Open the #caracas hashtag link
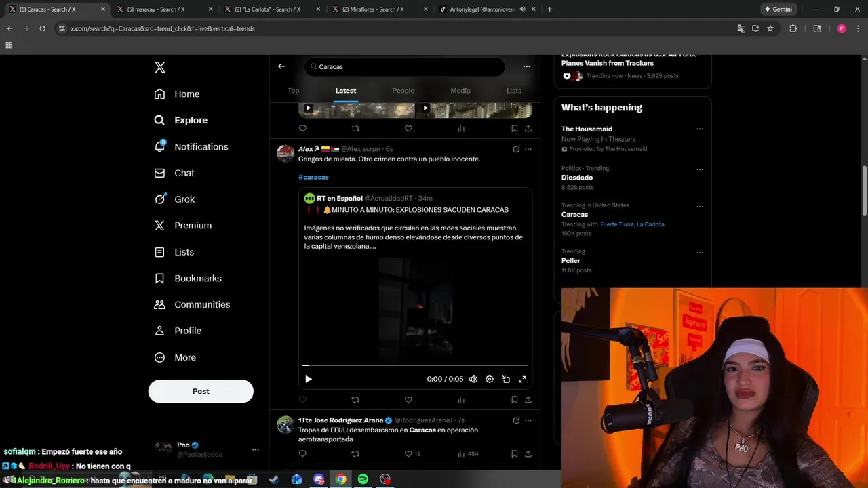This screenshot has height=488, width=868. [x=313, y=177]
